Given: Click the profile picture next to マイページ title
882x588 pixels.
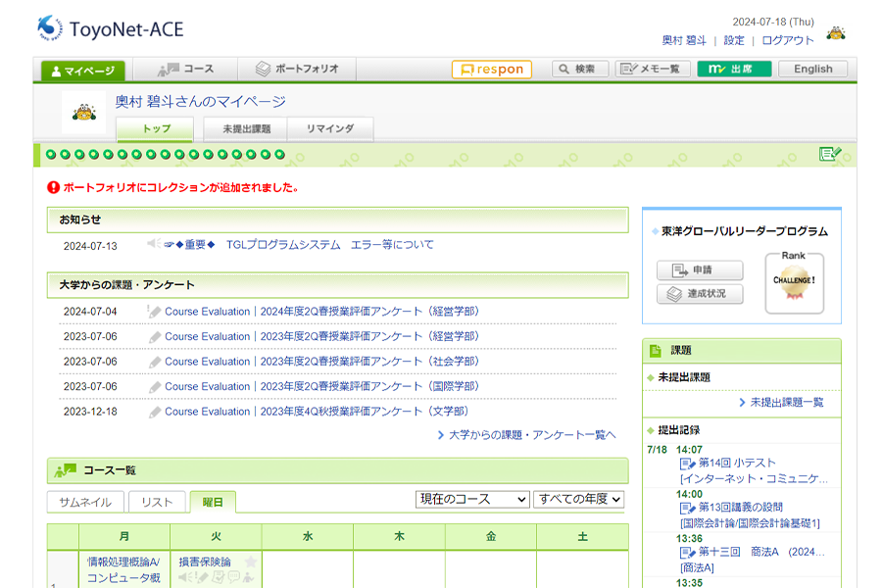Looking at the screenshot, I should 84,112.
